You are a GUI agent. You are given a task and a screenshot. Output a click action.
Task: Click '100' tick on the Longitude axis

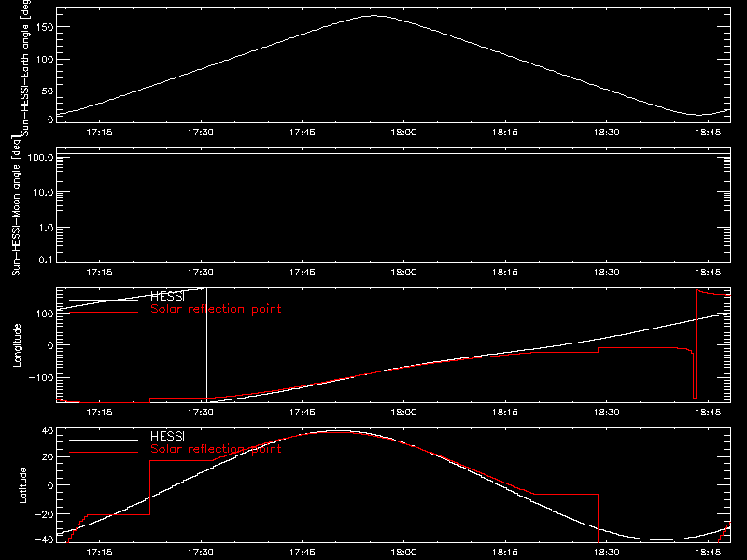coord(45,314)
